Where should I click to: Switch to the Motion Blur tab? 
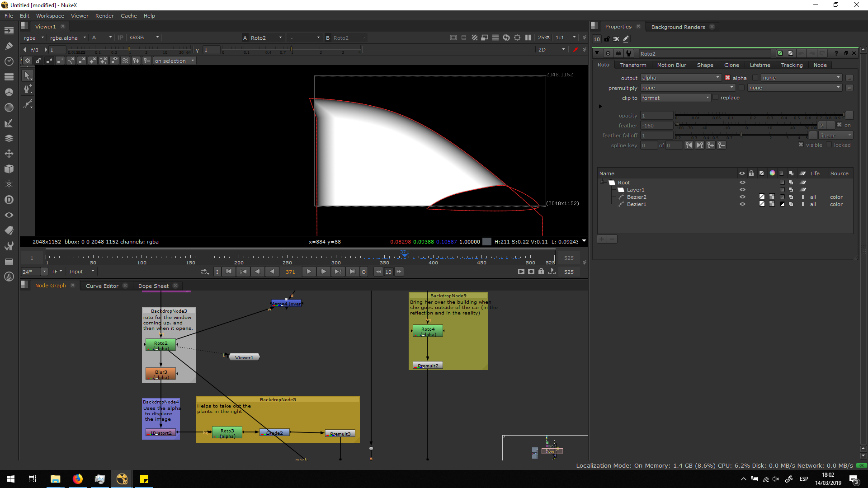pyautogui.click(x=671, y=65)
